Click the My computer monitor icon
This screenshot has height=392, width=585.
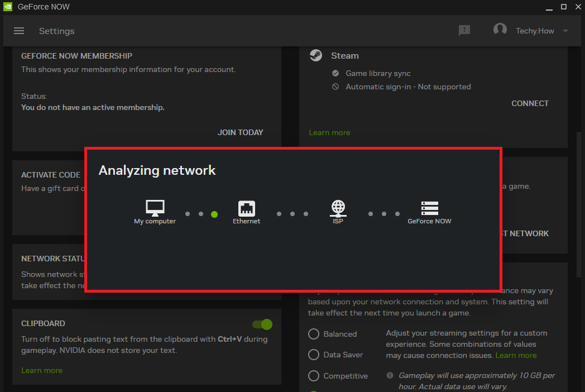[155, 208]
